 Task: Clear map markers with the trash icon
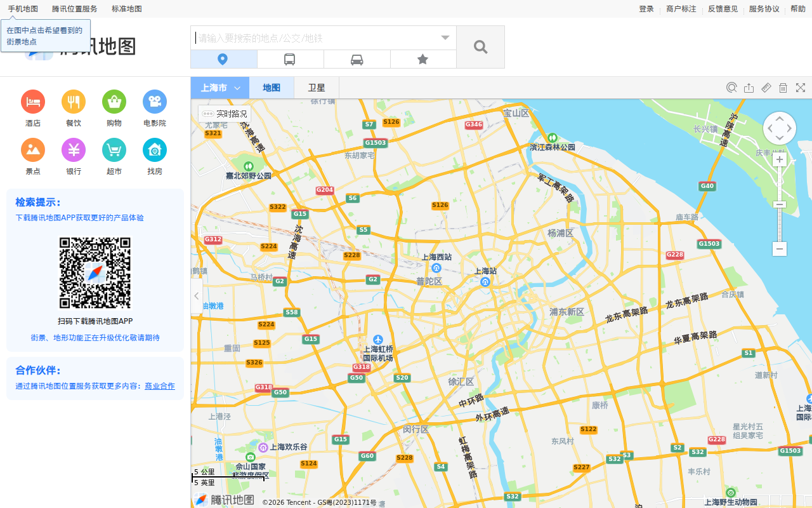(783, 88)
